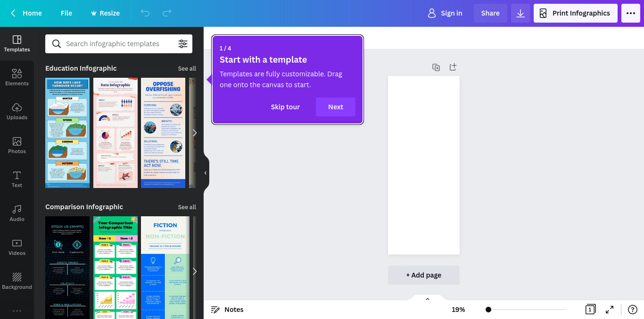This screenshot has height=319, width=644.
Task: Adjust the zoom slider handle
Action: [488, 310]
